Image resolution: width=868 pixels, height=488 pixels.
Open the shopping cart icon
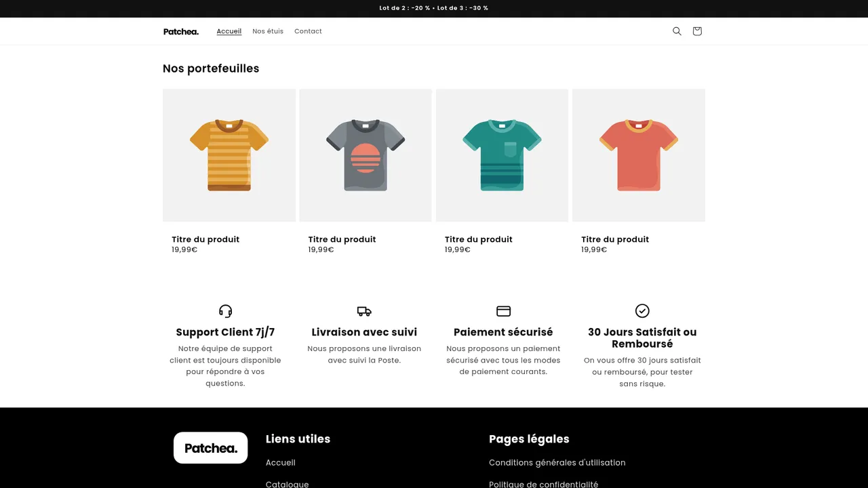pos(697,31)
